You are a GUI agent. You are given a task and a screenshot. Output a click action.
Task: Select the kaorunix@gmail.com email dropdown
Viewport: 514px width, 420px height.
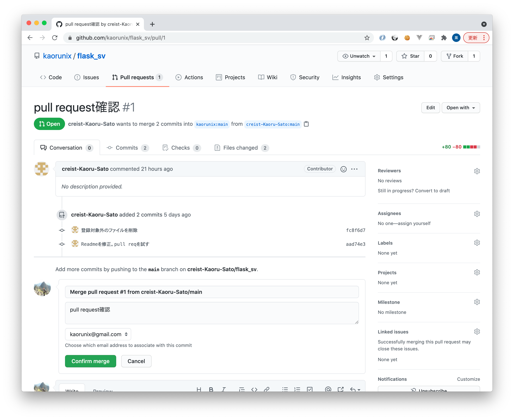pyautogui.click(x=98, y=334)
